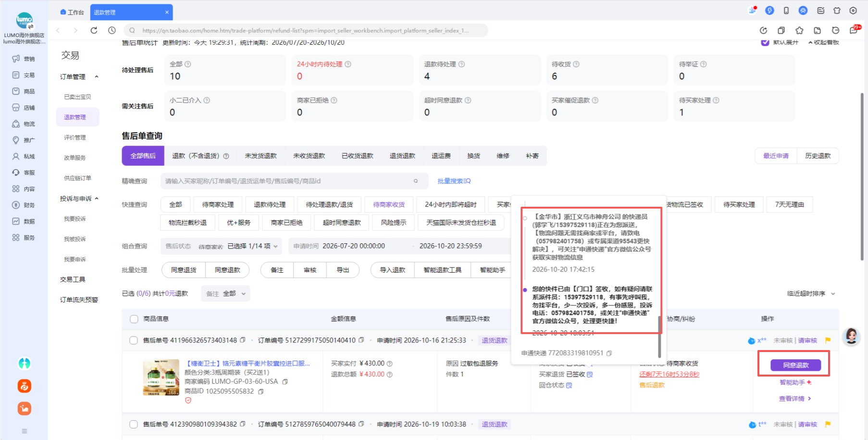Copy 订单编号 5127299175050140410
Screen dimensions: 868x440
pos(361,340)
